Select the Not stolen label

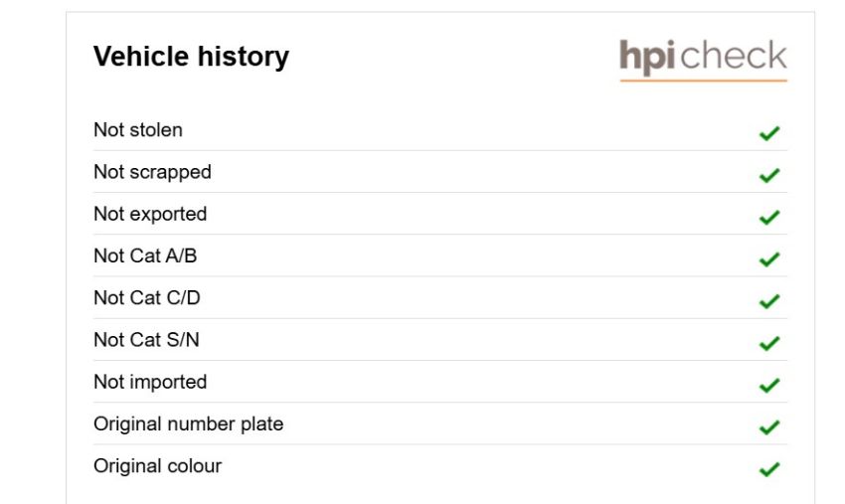coord(138,130)
